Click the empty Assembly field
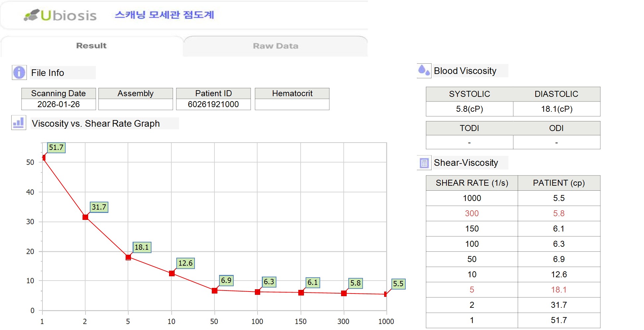Image resolution: width=644 pixels, height=330 pixels. coord(136,104)
